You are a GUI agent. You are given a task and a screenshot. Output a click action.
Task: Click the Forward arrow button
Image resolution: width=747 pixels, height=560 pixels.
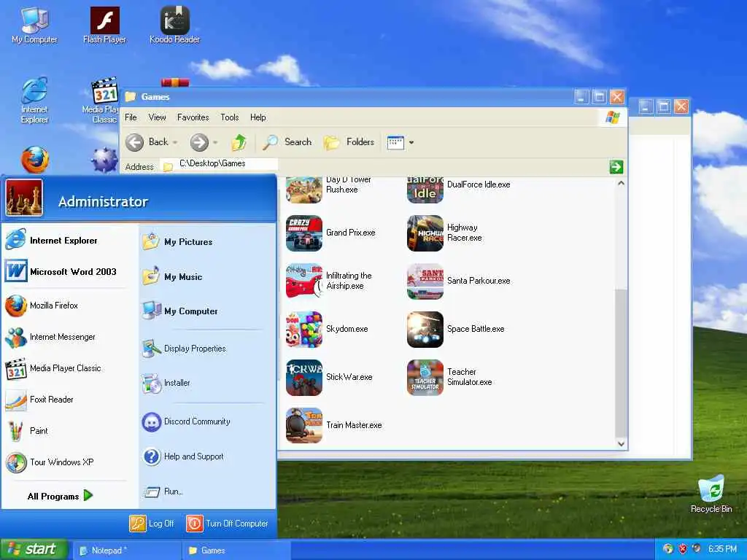tap(199, 142)
